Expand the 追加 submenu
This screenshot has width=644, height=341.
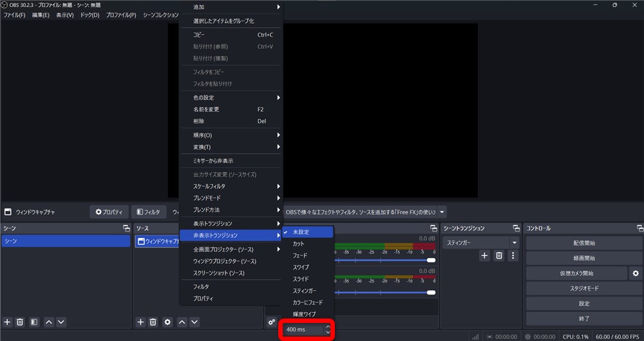[x=231, y=7]
